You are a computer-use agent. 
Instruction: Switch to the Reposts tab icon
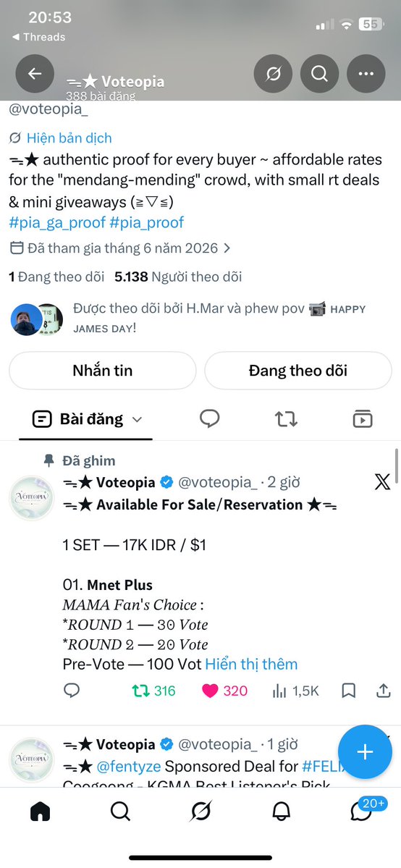tap(286, 419)
